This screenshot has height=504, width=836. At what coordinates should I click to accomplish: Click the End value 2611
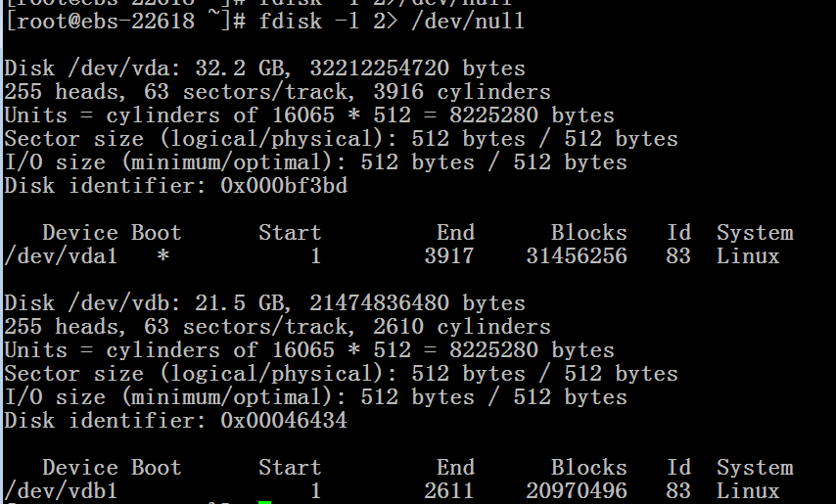(x=449, y=490)
